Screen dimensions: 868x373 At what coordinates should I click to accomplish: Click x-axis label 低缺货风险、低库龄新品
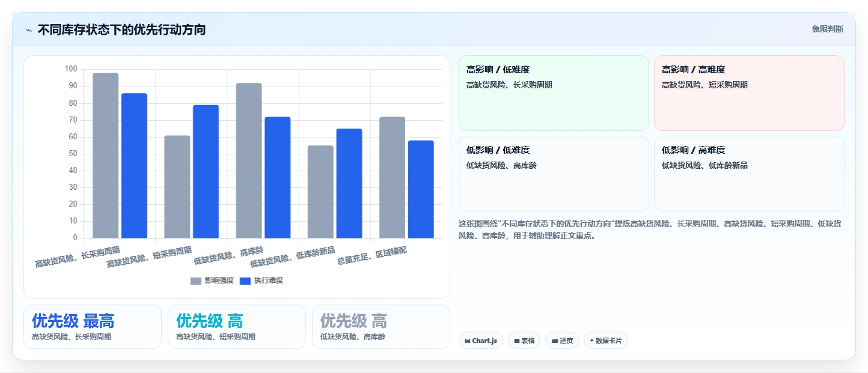point(293,256)
